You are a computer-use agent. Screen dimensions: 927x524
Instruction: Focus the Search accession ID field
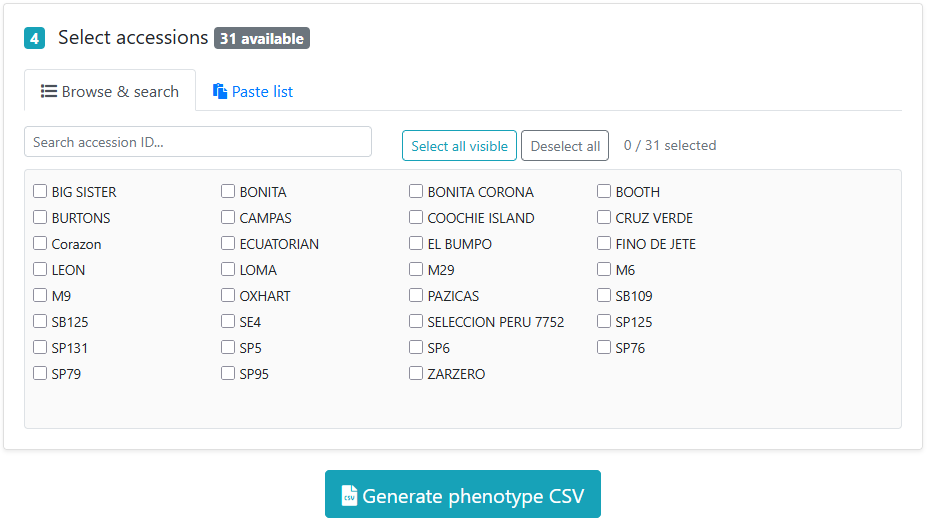198,142
